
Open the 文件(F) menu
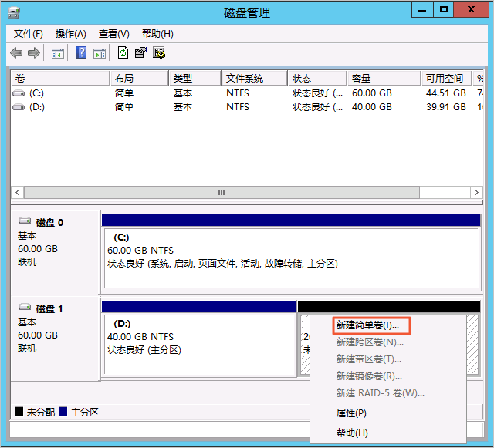(29, 34)
